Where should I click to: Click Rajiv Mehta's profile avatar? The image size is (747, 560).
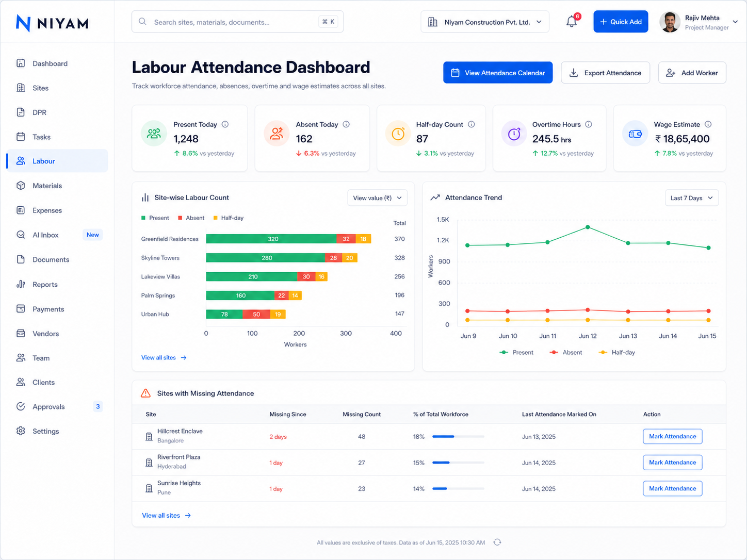(670, 22)
